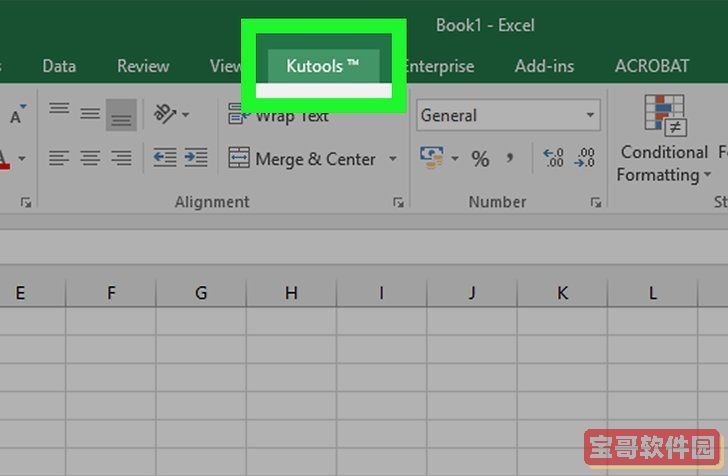Expand the Orientation dropdown arrow
Viewport: 728px width, 476px height.
point(186,114)
